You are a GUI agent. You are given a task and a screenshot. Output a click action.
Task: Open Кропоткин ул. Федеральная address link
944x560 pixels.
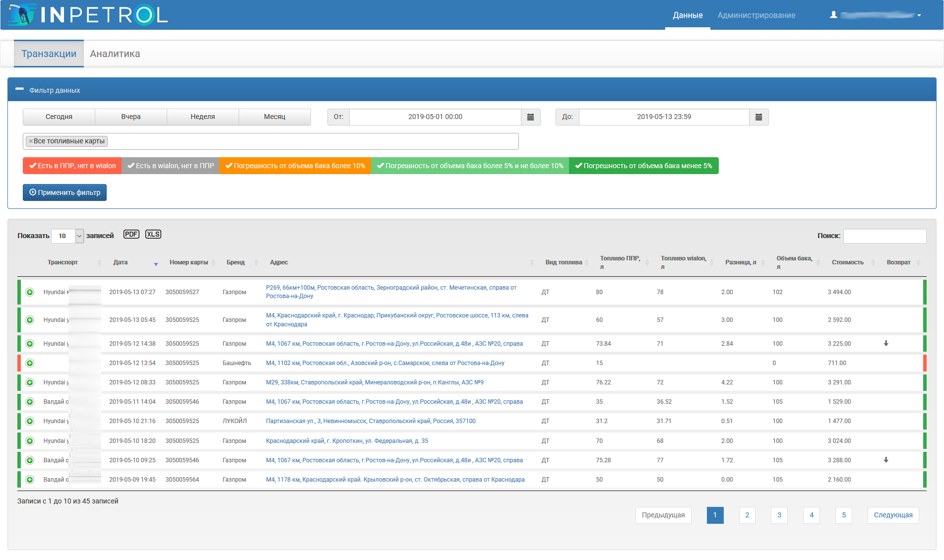click(x=347, y=441)
